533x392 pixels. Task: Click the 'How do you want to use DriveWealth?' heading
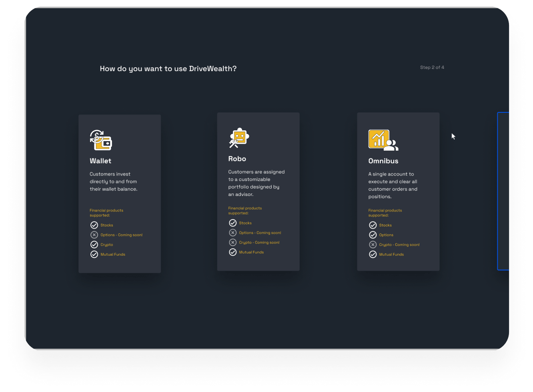click(x=168, y=69)
